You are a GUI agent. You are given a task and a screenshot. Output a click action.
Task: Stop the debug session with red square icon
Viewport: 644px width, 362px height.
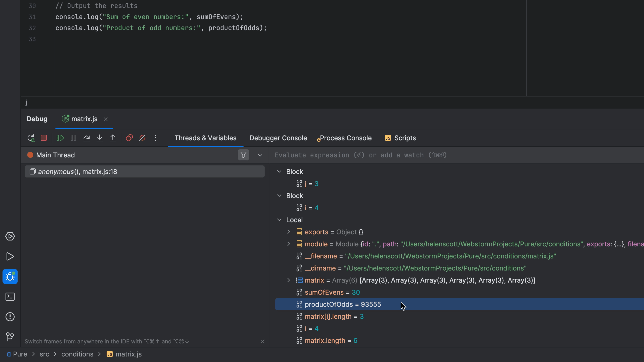[x=44, y=138]
